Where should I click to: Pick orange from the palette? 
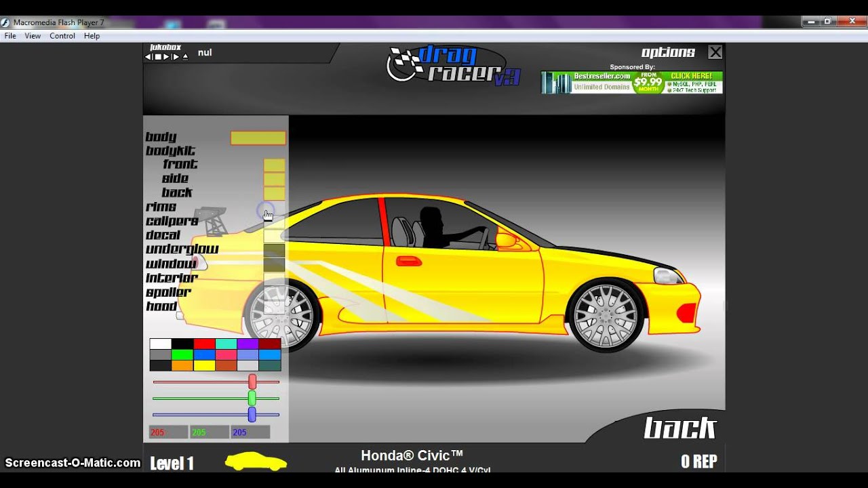182,366
